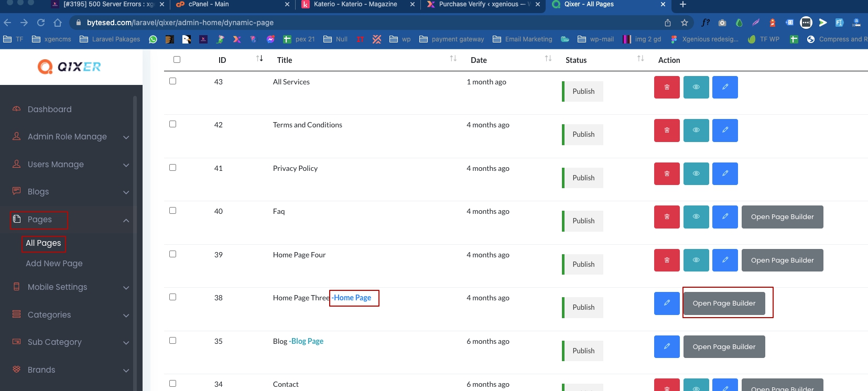Check the row with ID 40
868x391 pixels.
tap(172, 211)
